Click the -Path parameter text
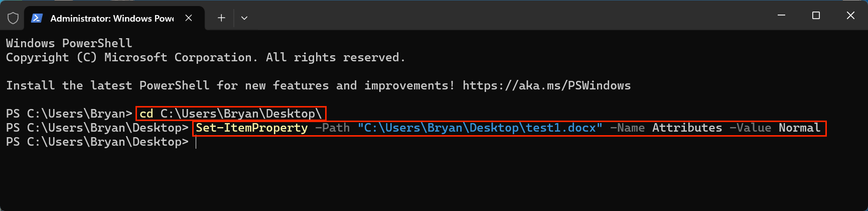 [x=332, y=128]
